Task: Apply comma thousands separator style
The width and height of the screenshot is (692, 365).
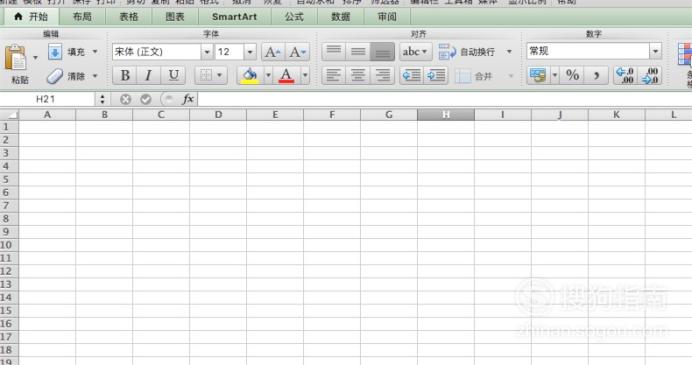Action: tap(597, 75)
